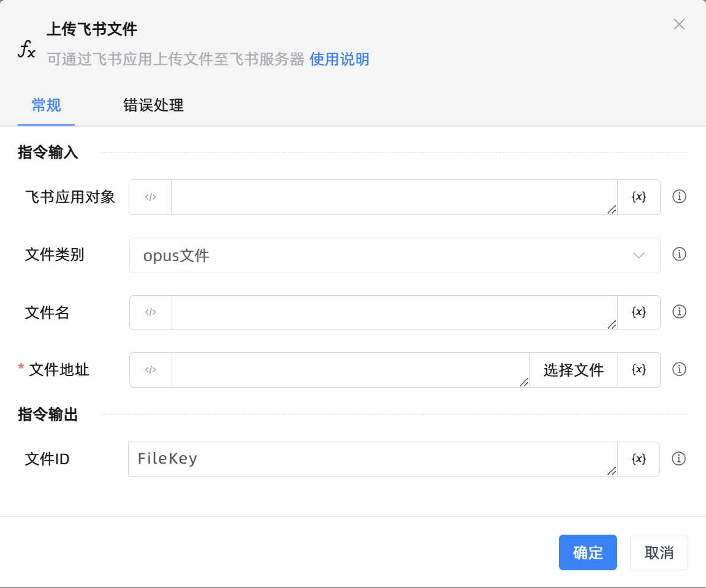The image size is (706, 588).
Task: Click the 指令输入 section heading
Action: (x=48, y=152)
